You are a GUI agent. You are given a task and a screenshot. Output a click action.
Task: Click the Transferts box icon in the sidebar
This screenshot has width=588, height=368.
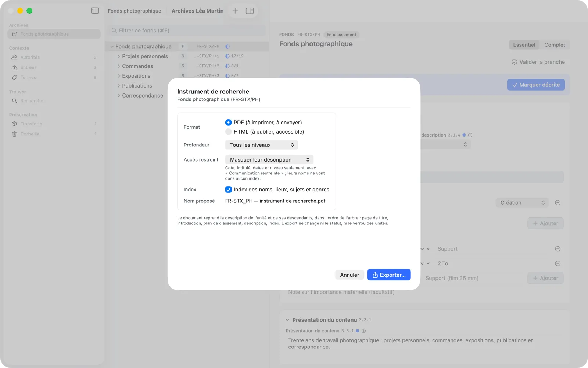[x=14, y=124]
